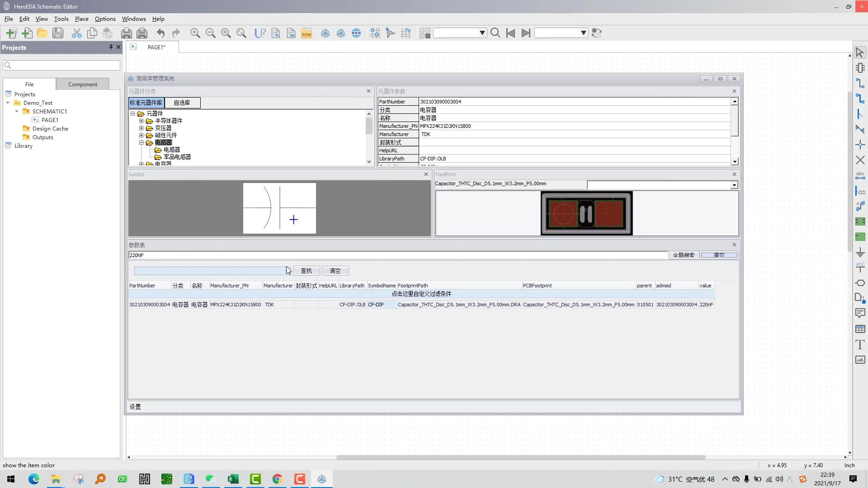Collapse the 电感器 tree folder
Screen dimensions: 868x488
pyautogui.click(x=141, y=142)
